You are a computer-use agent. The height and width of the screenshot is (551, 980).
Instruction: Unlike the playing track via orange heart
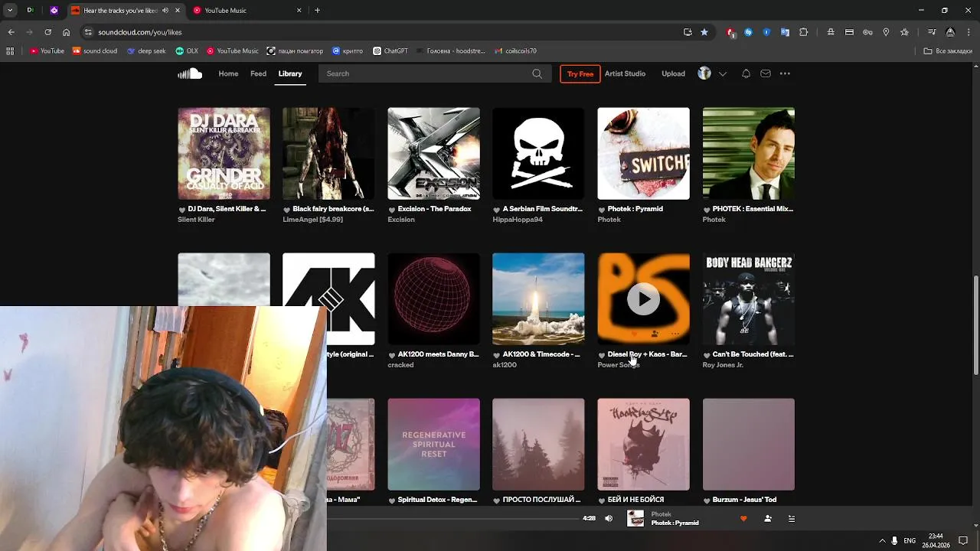click(x=743, y=519)
